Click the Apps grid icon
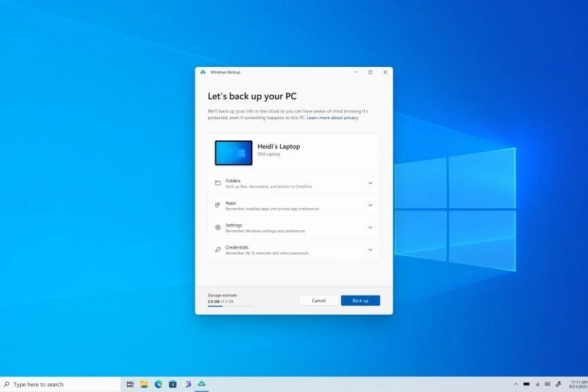The height and width of the screenshot is (392, 588). point(218,205)
